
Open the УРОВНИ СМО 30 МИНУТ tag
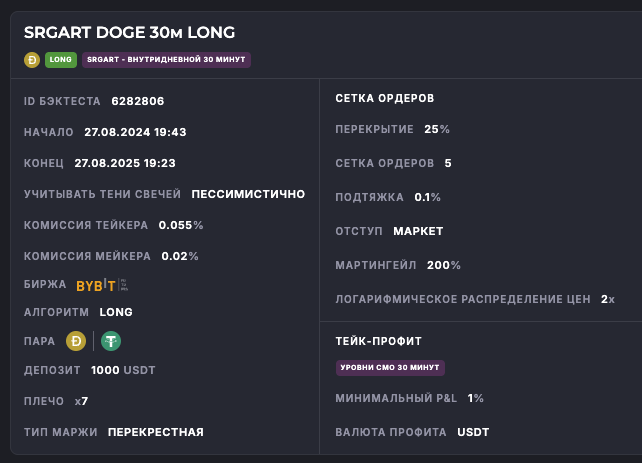[390, 368]
